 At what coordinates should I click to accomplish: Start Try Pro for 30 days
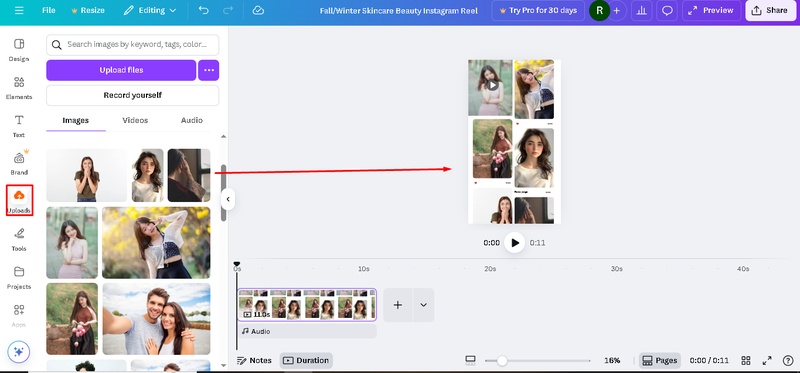pos(538,10)
